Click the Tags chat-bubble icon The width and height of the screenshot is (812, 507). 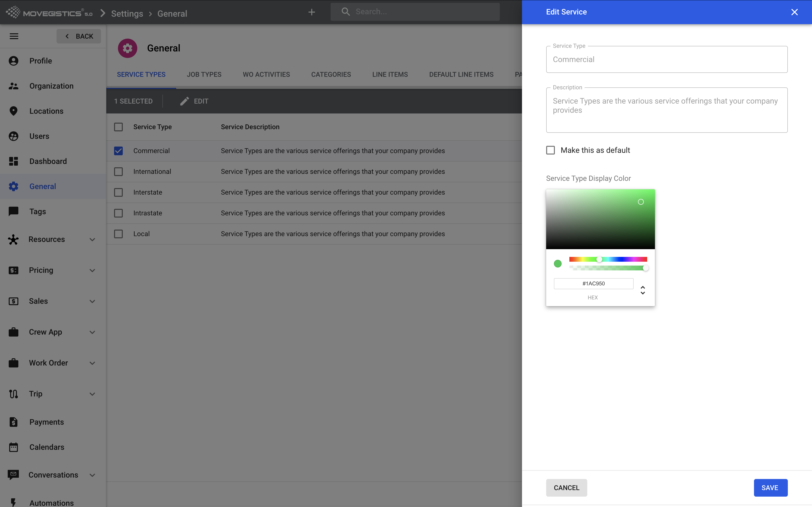click(14, 211)
